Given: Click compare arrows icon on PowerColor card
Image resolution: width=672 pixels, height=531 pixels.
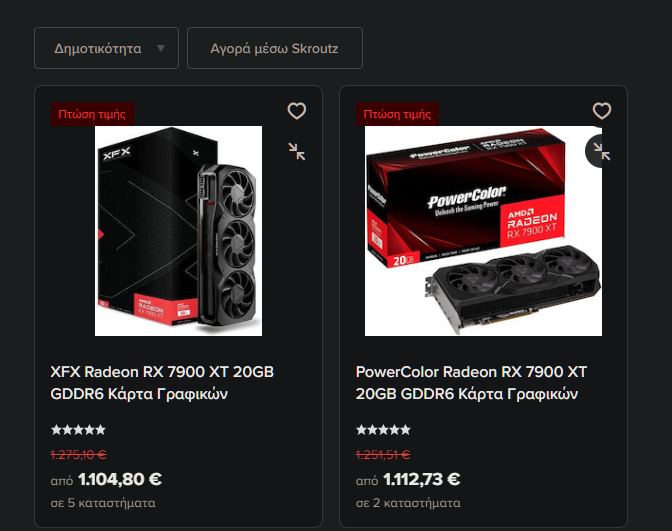Looking at the screenshot, I should tap(601, 151).
